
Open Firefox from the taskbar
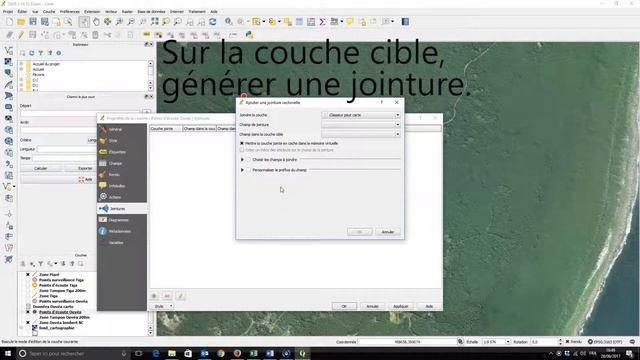pos(237,353)
